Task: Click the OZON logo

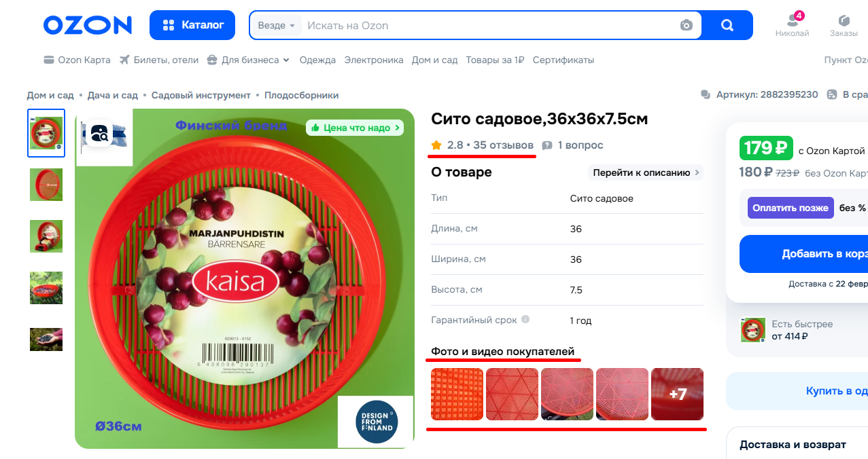Action: pos(88,25)
